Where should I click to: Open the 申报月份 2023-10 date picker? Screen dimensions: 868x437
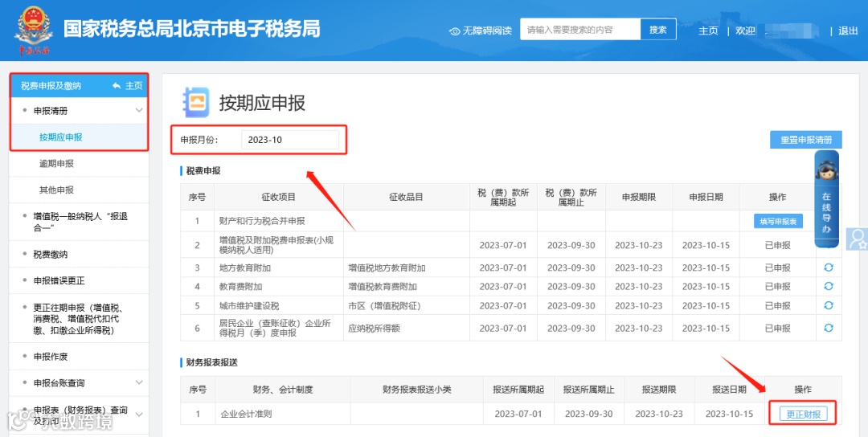coord(290,140)
